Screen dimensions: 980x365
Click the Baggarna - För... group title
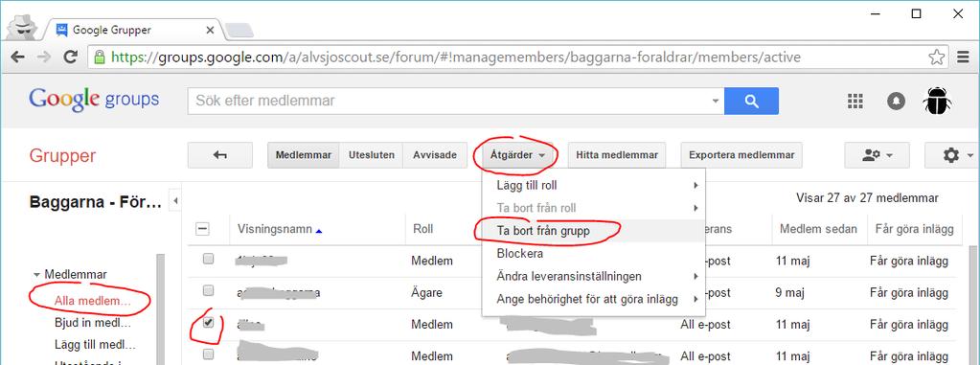click(x=96, y=202)
